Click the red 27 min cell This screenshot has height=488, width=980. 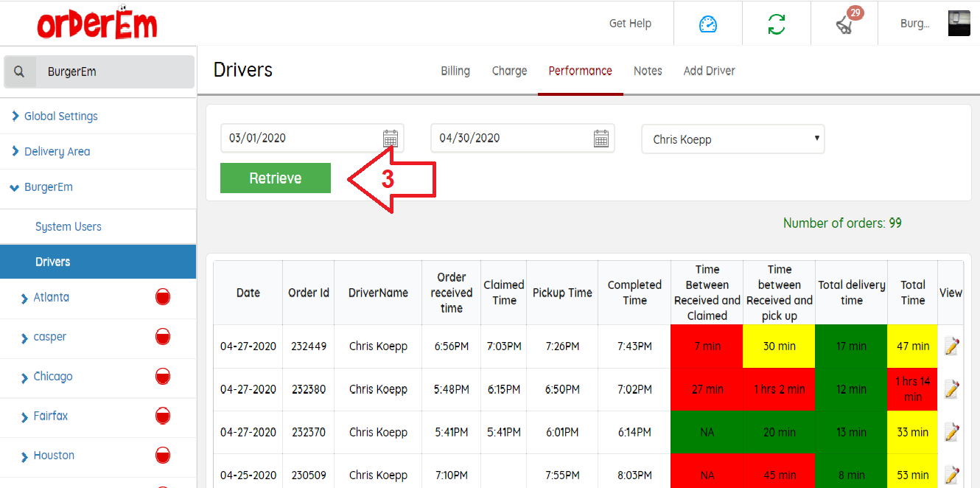click(707, 389)
